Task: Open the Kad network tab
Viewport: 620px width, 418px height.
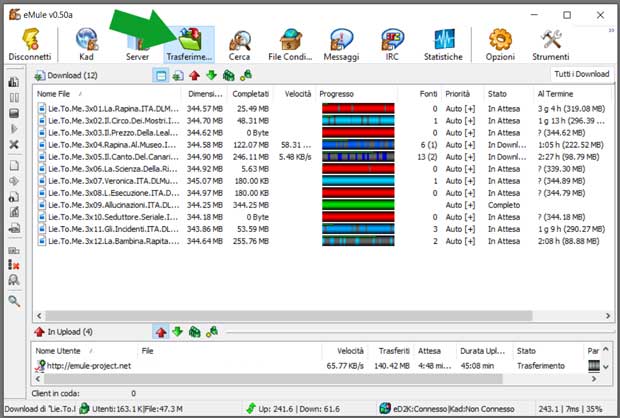Action: [86, 44]
